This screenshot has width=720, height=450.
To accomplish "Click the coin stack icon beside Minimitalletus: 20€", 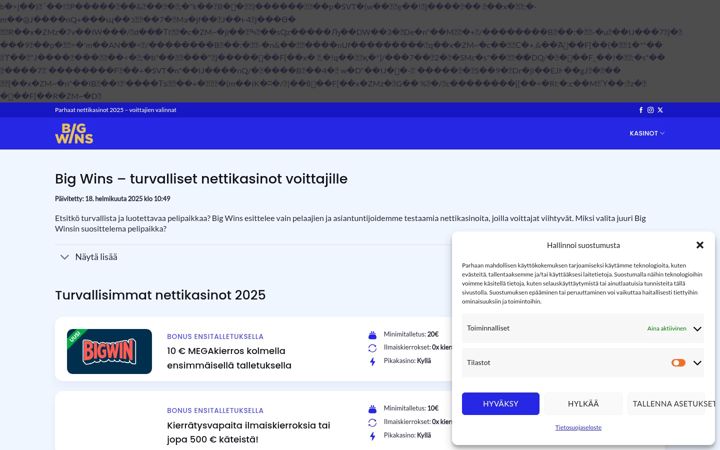I will (x=372, y=335).
